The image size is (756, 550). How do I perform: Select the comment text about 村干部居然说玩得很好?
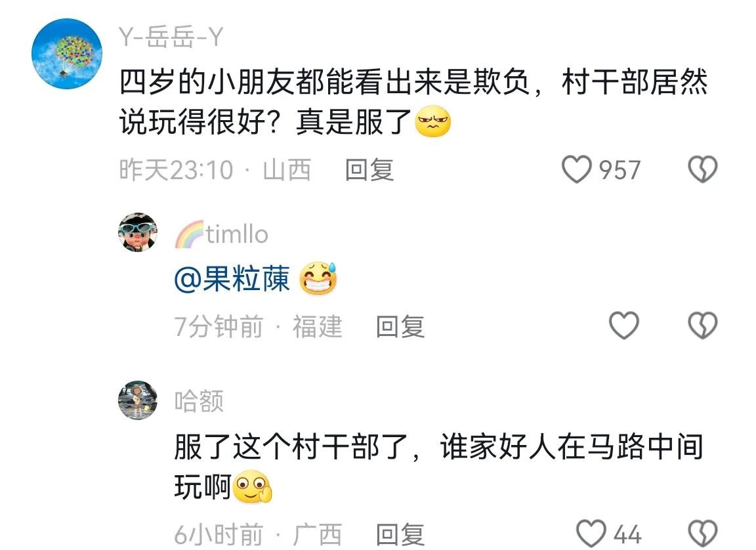413,102
